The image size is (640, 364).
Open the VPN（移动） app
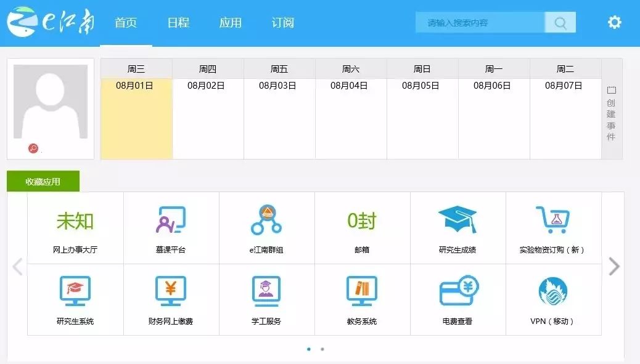click(554, 299)
